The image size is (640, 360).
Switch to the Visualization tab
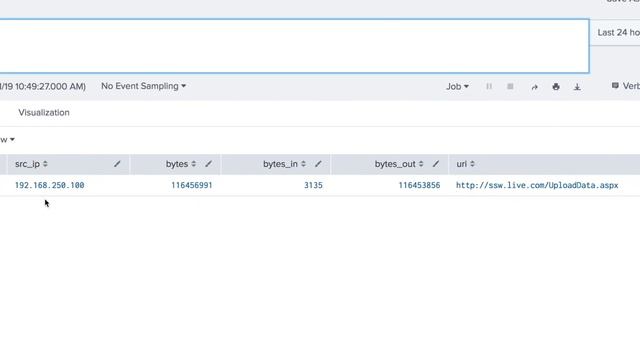[x=44, y=113]
